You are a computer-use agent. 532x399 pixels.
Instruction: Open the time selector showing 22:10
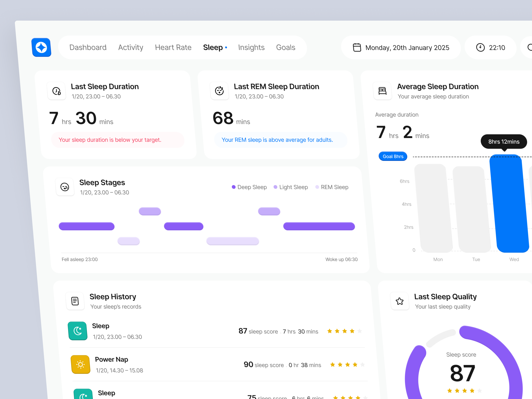point(491,47)
